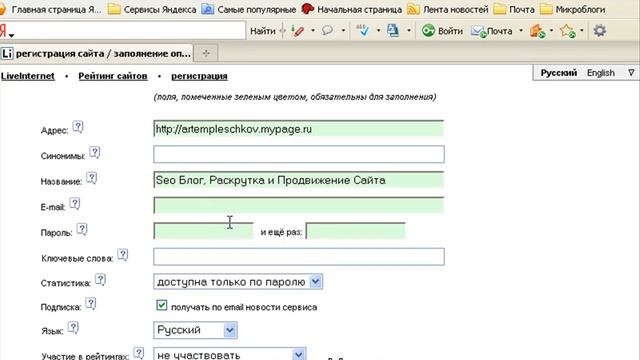Screen dimensions: 640x360
Task: Click the 'Li' LiveInternet tab favicon
Action: point(7,54)
